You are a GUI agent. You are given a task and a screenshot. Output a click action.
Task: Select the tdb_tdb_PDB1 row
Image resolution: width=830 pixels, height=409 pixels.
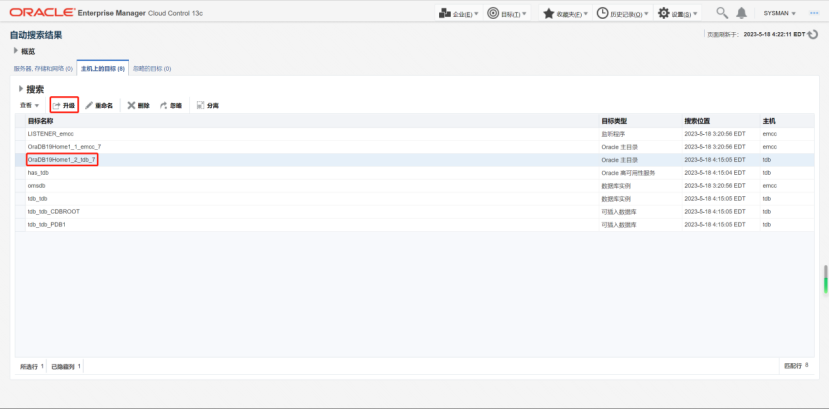[414, 224]
